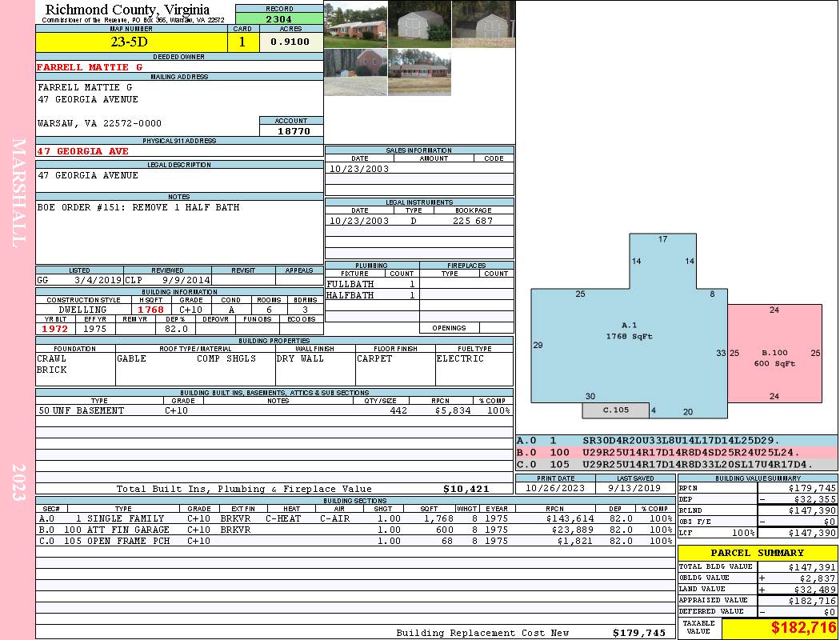Select the yellow map number 23-5D field

click(x=130, y=42)
